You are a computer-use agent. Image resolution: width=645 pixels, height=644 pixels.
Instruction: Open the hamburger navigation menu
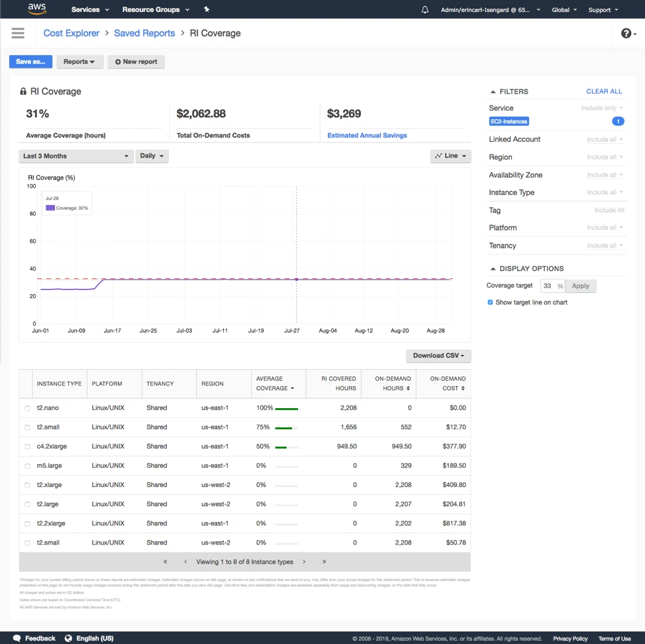[18, 32]
